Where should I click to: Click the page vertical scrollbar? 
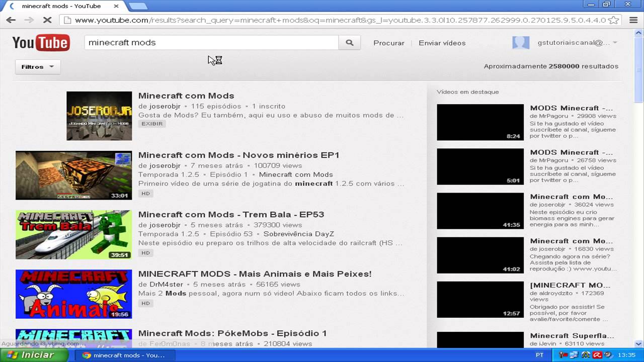(x=639, y=189)
